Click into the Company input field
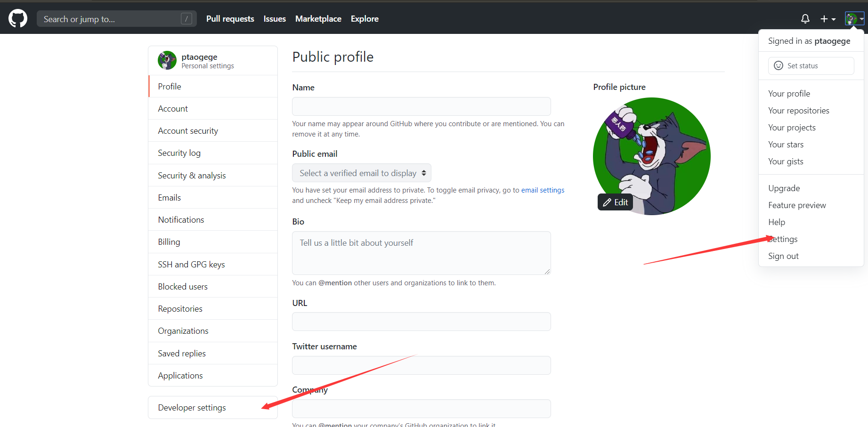 422,409
